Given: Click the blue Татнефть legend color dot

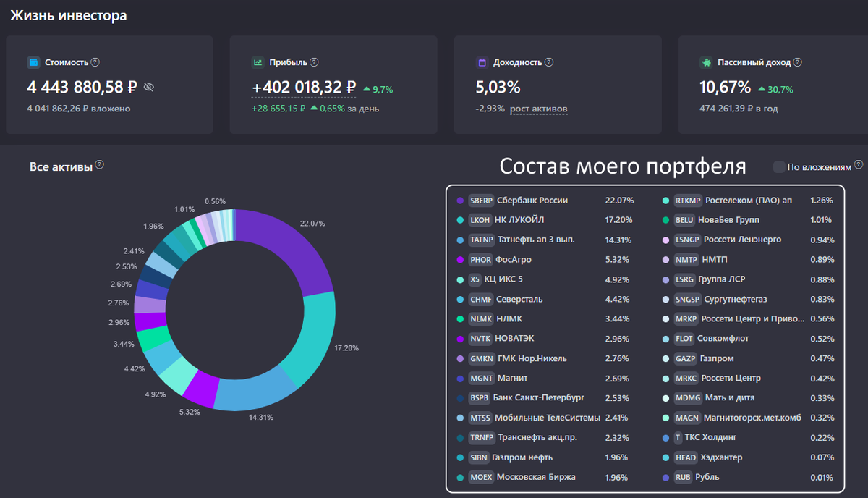Looking at the screenshot, I should (x=460, y=240).
